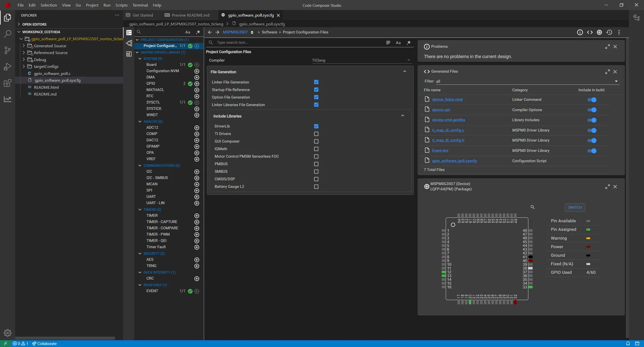Click the history icon in SysConfig toolbar
The height and width of the screenshot is (347, 644).
click(x=609, y=32)
